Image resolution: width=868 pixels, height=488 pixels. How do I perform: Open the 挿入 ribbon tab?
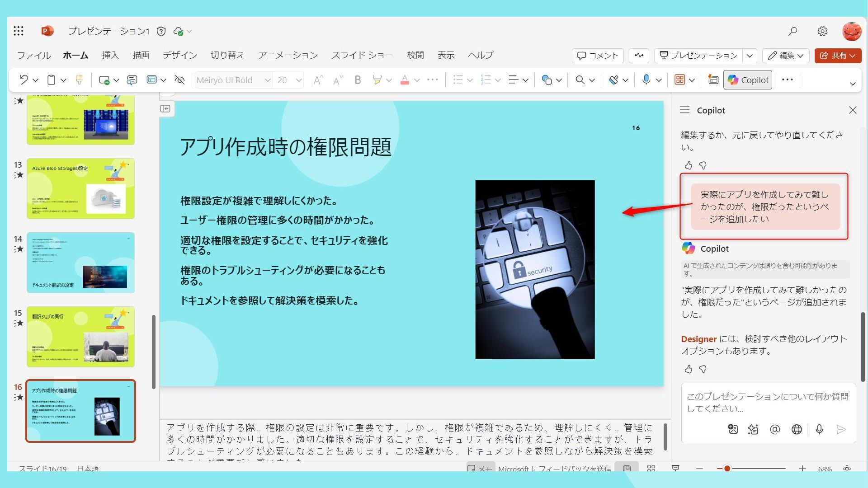point(110,55)
